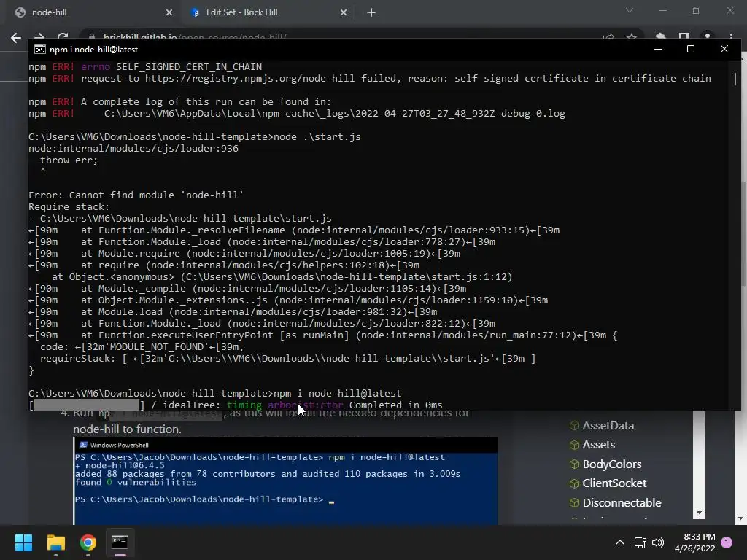Click ClientSocket class cube icon
This screenshot has height=560, width=747.
pos(575,483)
